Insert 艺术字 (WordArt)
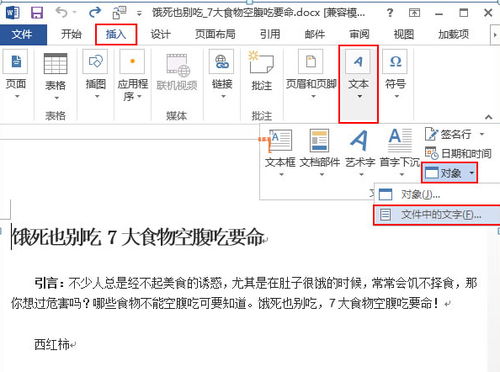 click(x=360, y=153)
